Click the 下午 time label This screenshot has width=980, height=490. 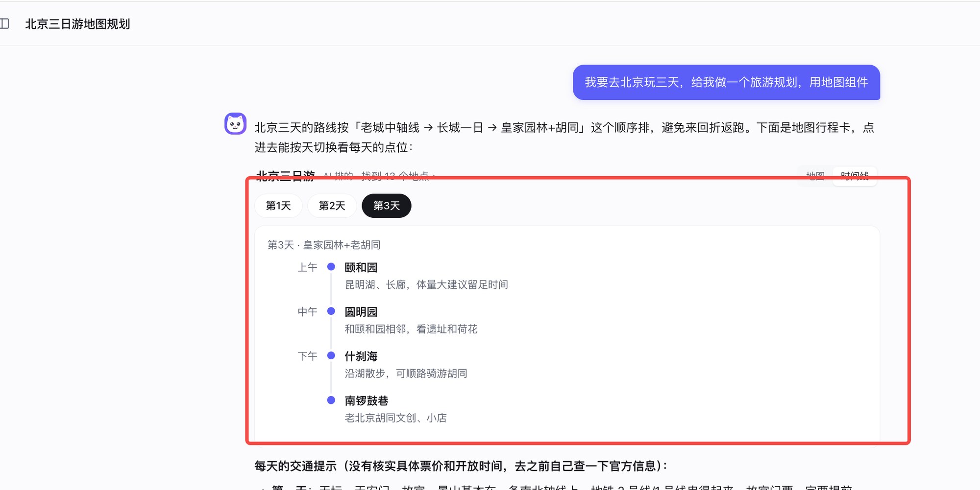[x=308, y=356]
